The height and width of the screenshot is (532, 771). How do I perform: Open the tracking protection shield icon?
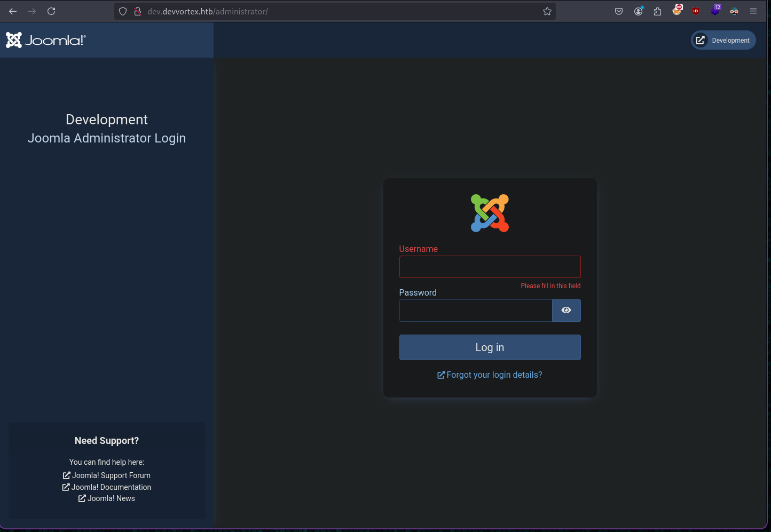pyautogui.click(x=123, y=11)
